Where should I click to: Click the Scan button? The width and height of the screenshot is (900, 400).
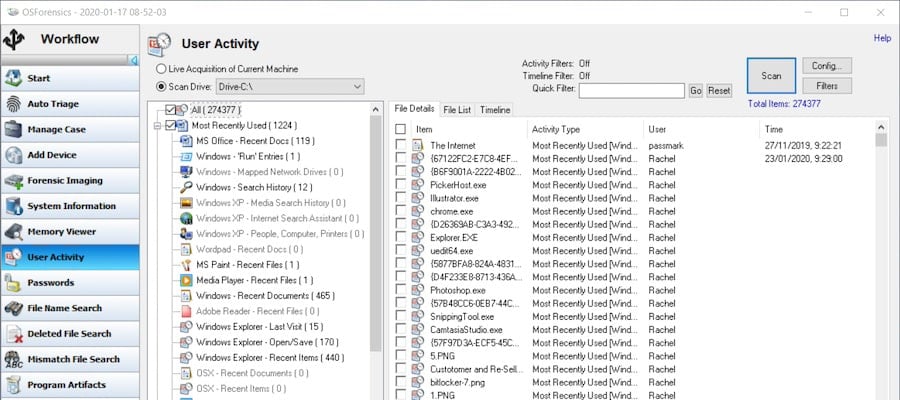[x=771, y=76]
